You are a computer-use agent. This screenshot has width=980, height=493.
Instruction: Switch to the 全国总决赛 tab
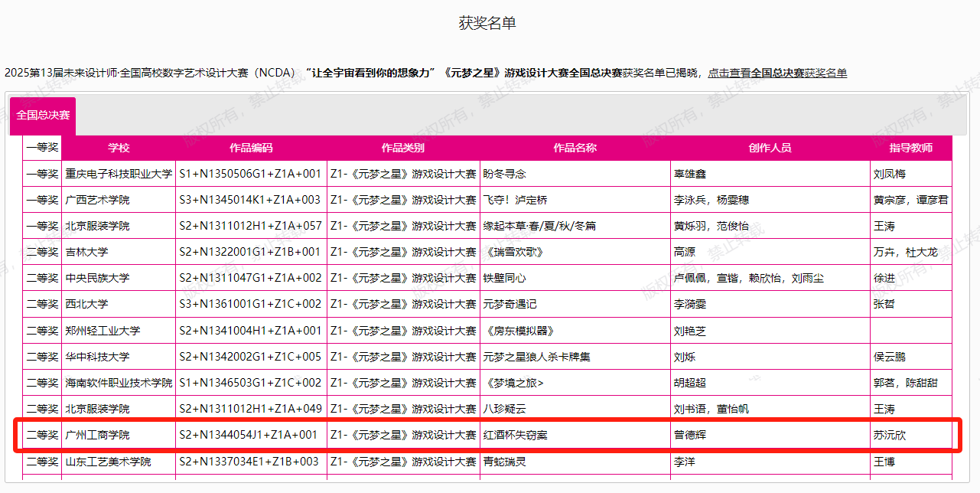point(43,116)
